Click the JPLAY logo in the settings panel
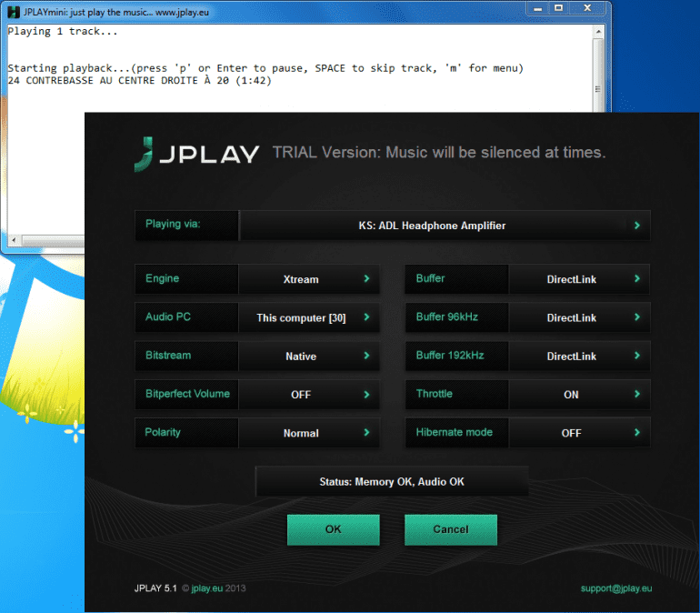This screenshot has height=613, width=700. coord(195,153)
